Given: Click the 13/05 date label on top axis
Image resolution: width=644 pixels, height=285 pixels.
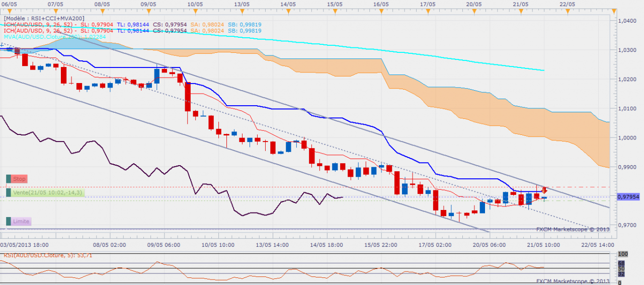Looking at the screenshot, I should 242,4.
